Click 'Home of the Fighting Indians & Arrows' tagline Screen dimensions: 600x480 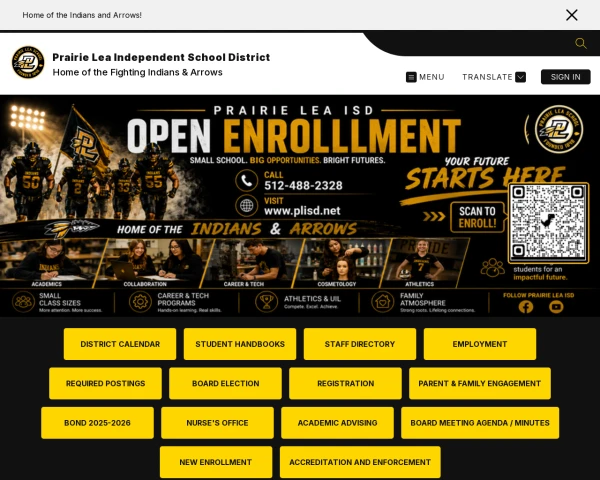pos(137,72)
